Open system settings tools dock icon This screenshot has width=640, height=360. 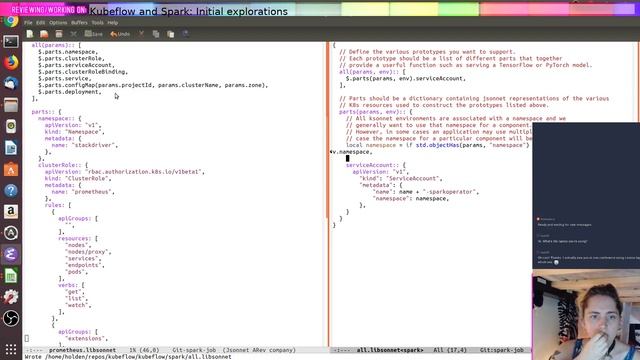11,297
